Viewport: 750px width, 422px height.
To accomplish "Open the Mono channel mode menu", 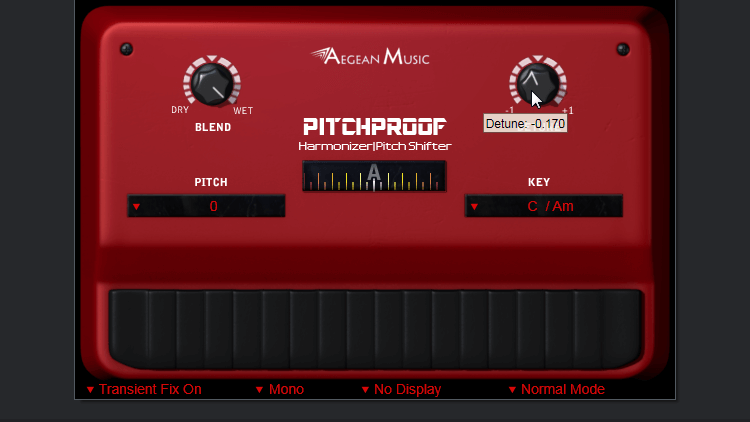I will (279, 389).
